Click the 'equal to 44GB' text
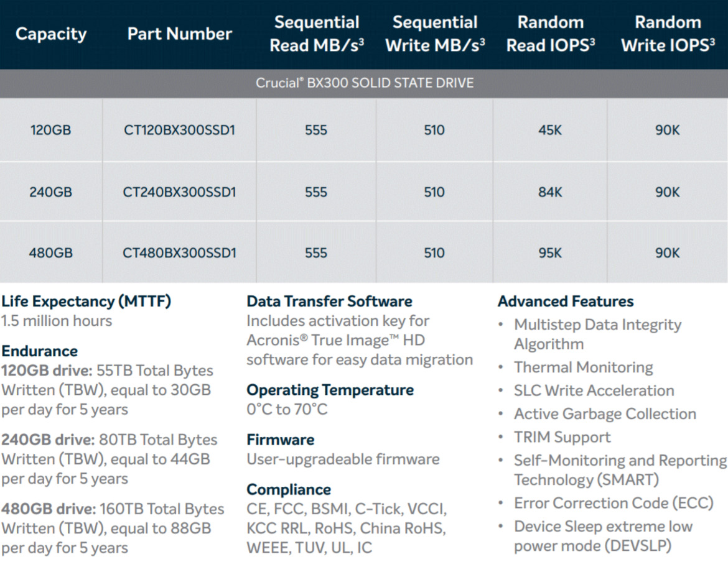728x567 pixels. (x=160, y=459)
